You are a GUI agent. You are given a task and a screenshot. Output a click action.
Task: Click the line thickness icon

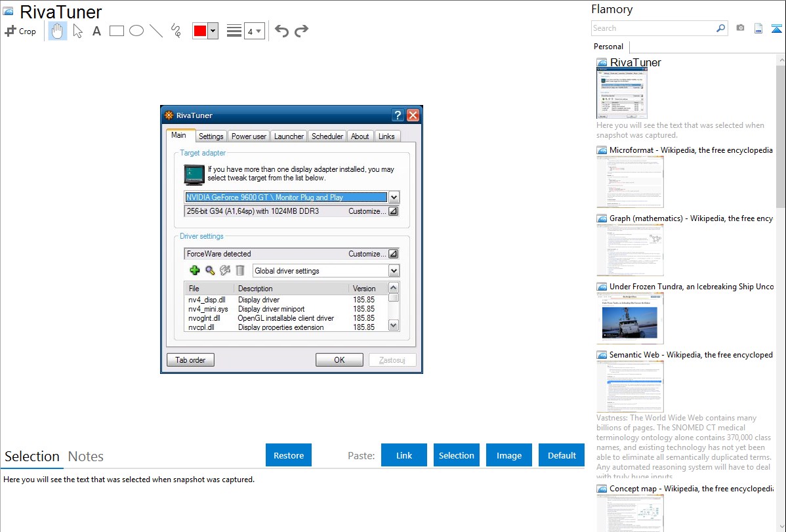pos(234,31)
